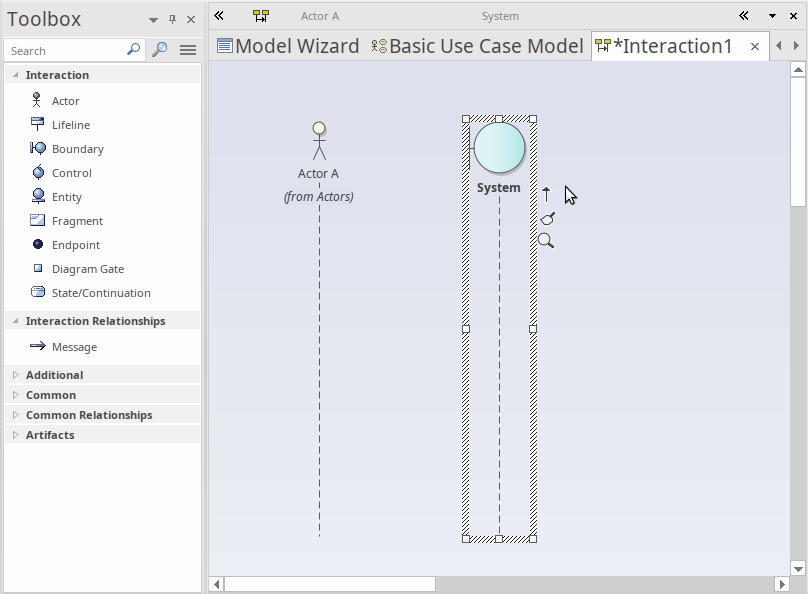
Task: Click the Toolbox search magnifier button
Action: point(159,50)
